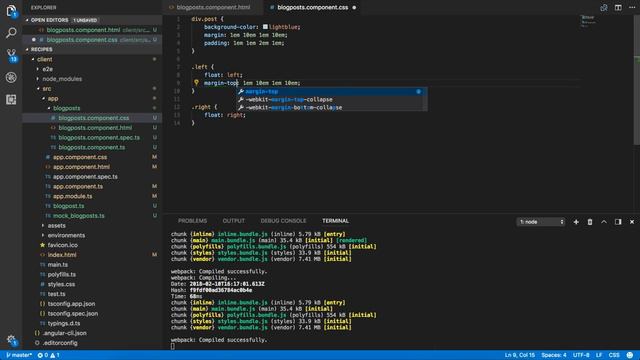
Task: Click the editor vertical scrollbar
Action: 636,80
